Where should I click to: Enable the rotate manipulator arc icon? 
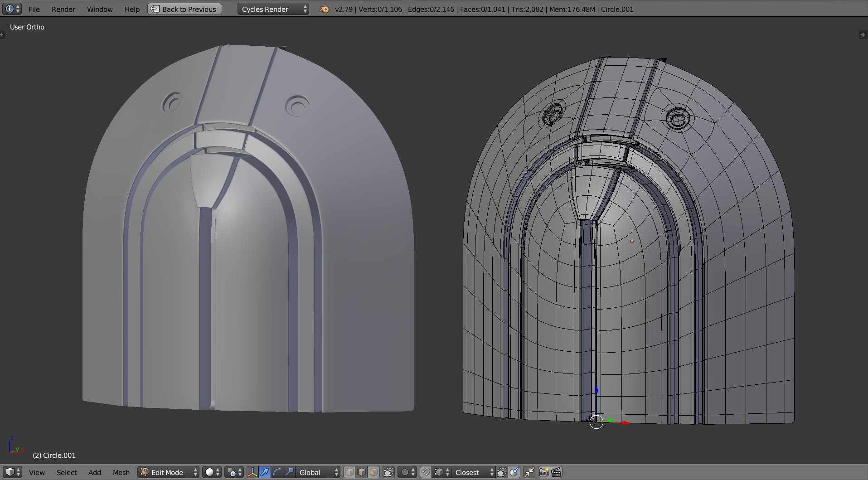(277, 472)
